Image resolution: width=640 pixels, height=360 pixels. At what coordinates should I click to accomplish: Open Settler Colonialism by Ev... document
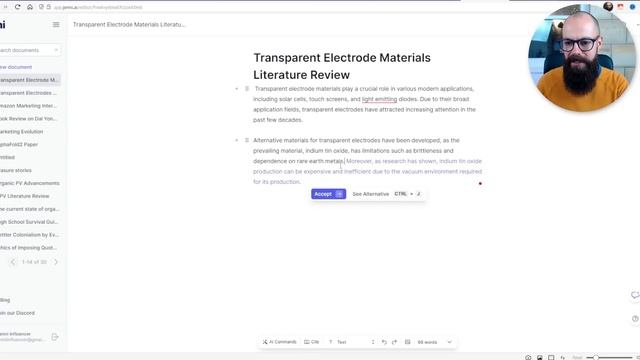(30, 235)
